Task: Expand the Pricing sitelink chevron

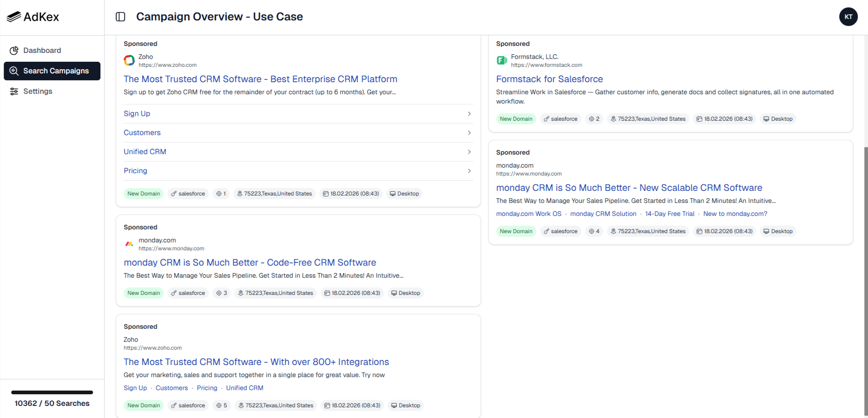Action: tap(469, 171)
